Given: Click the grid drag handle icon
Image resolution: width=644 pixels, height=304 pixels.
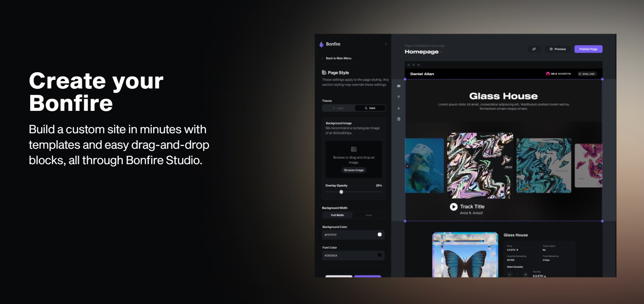Looking at the screenshot, I should pyautogui.click(x=399, y=86).
